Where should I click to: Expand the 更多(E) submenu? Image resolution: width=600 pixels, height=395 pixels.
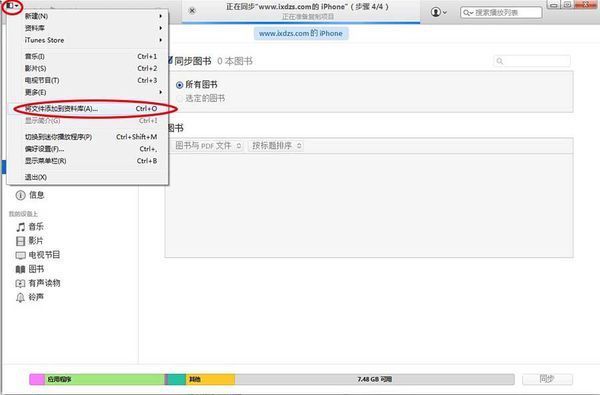(87, 92)
